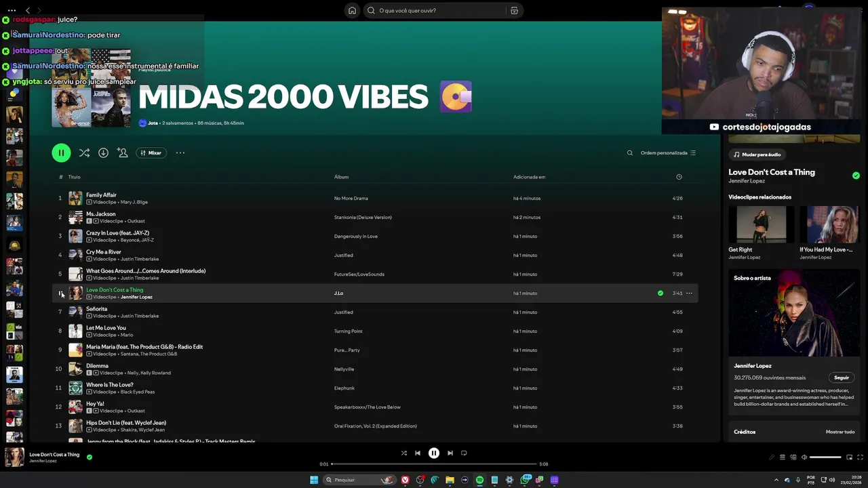Toggle repeat in the bottom player bar

464,453
